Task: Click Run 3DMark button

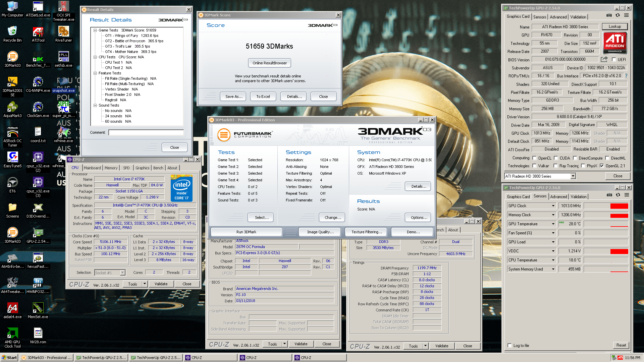Action: pos(246,232)
